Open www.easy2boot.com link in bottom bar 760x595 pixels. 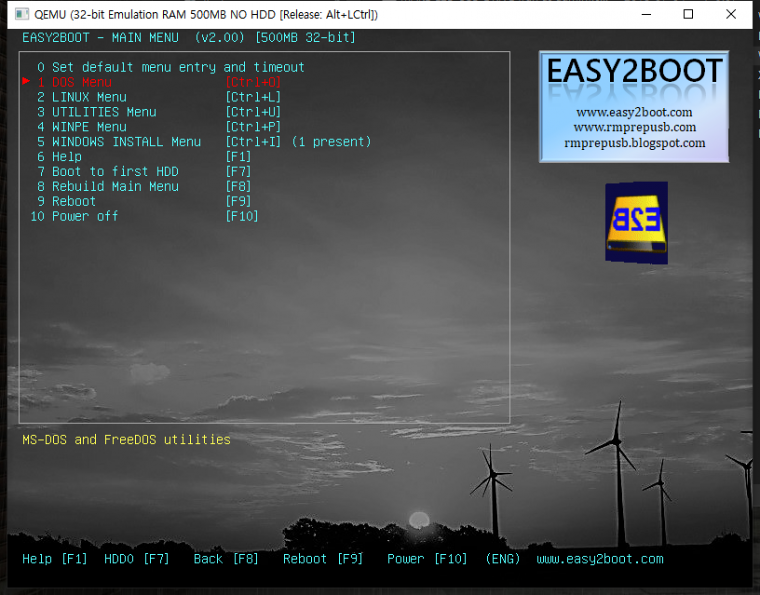pos(600,559)
